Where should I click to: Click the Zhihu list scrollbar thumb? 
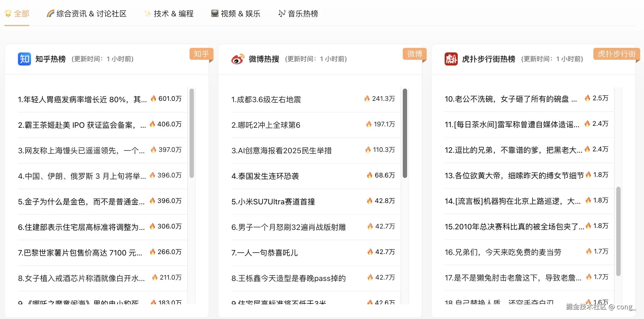point(192,133)
